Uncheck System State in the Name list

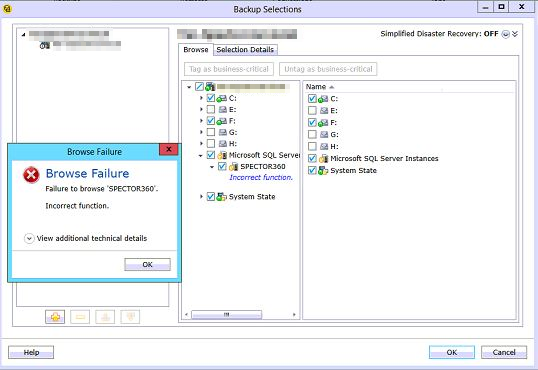[x=312, y=170]
